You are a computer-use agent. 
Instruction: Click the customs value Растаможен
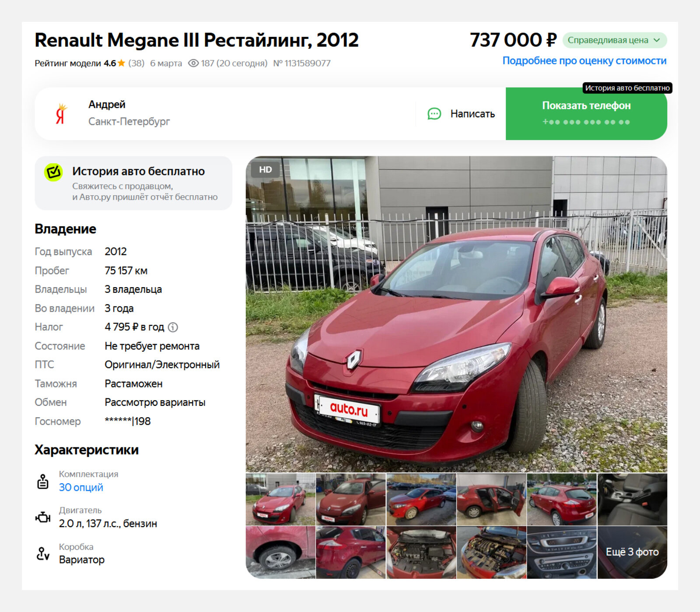pyautogui.click(x=133, y=384)
